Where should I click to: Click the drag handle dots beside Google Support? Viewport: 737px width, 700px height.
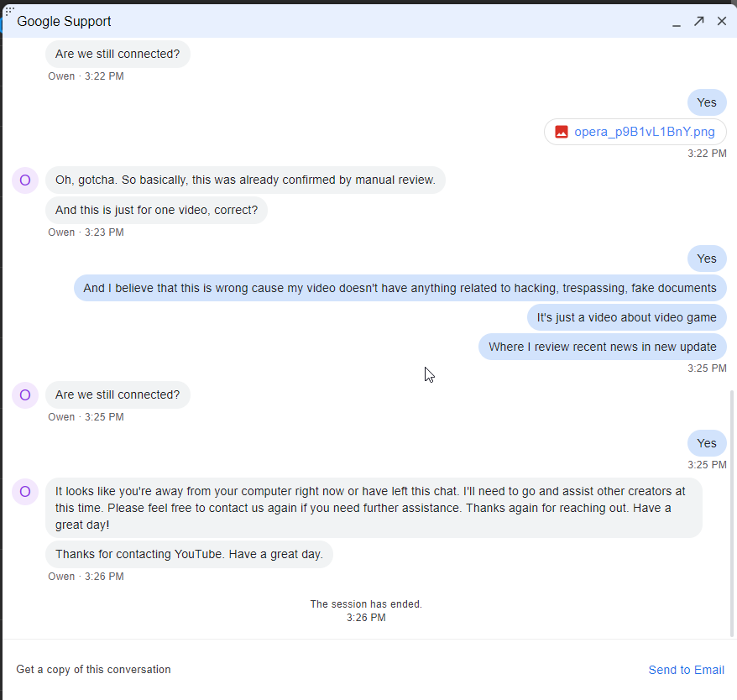click(9, 10)
